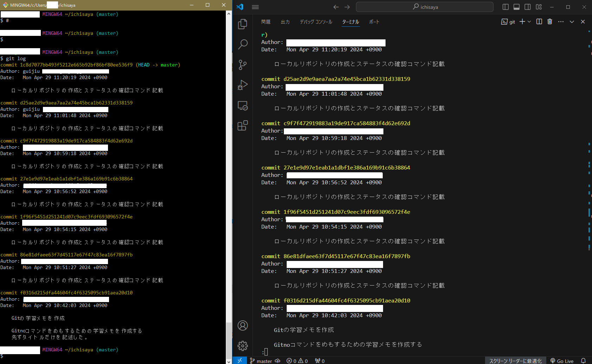Open the Explorer view
592x364 pixels.
click(x=242, y=24)
